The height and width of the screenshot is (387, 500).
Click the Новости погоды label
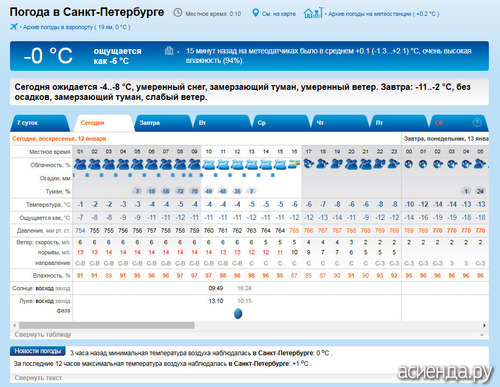click(38, 351)
